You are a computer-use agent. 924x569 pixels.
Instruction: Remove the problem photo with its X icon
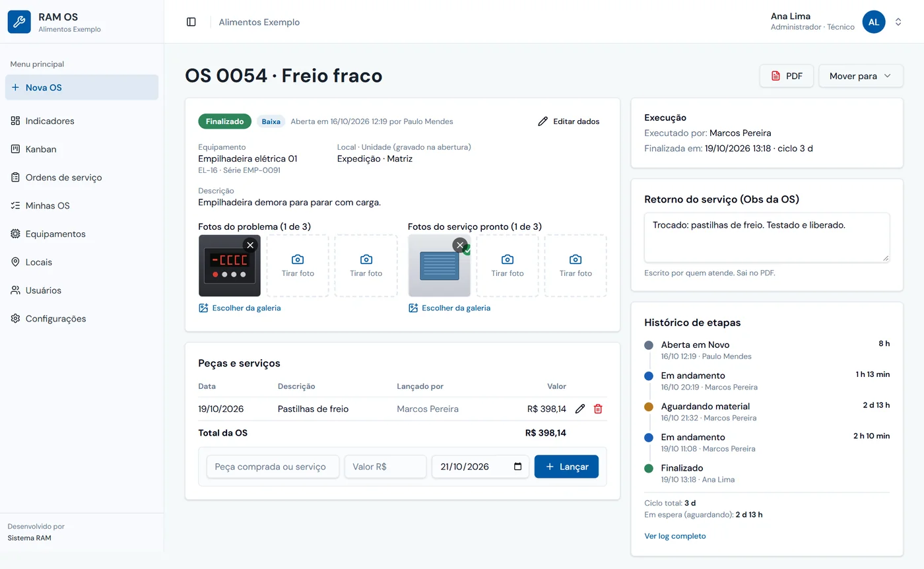[250, 245]
